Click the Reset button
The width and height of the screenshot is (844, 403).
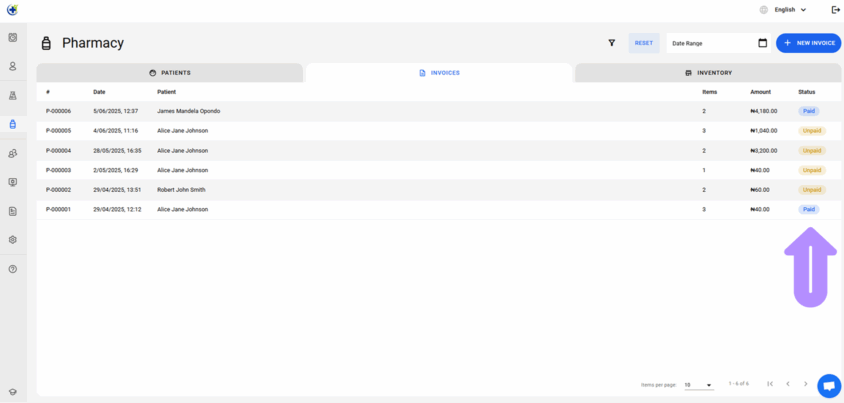tap(644, 43)
